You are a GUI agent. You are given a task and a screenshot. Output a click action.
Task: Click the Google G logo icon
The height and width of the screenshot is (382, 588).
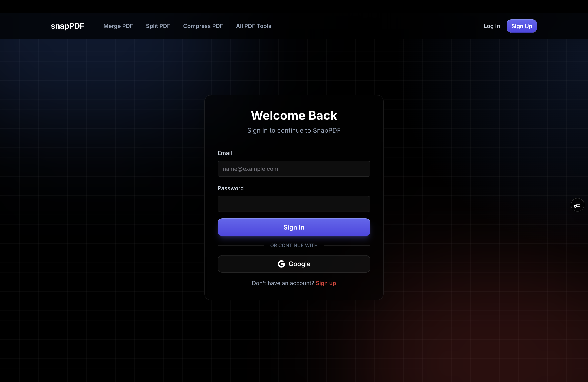[x=281, y=264]
